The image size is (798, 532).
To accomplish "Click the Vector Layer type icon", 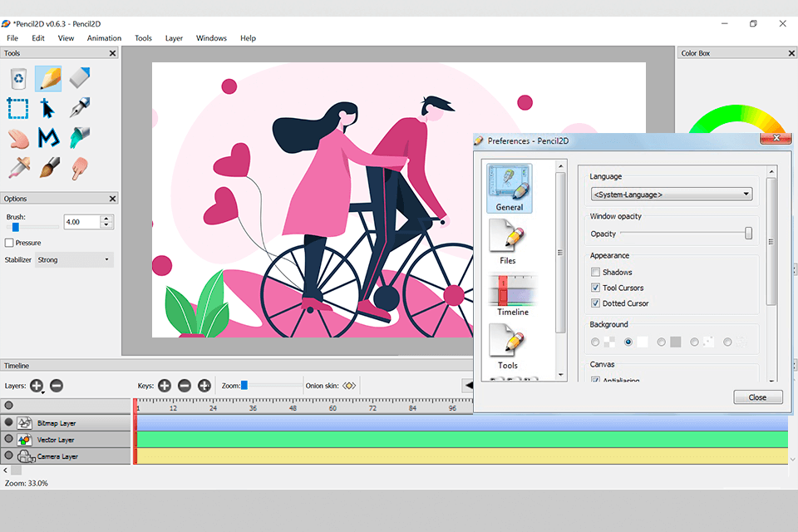I will pos(24,440).
